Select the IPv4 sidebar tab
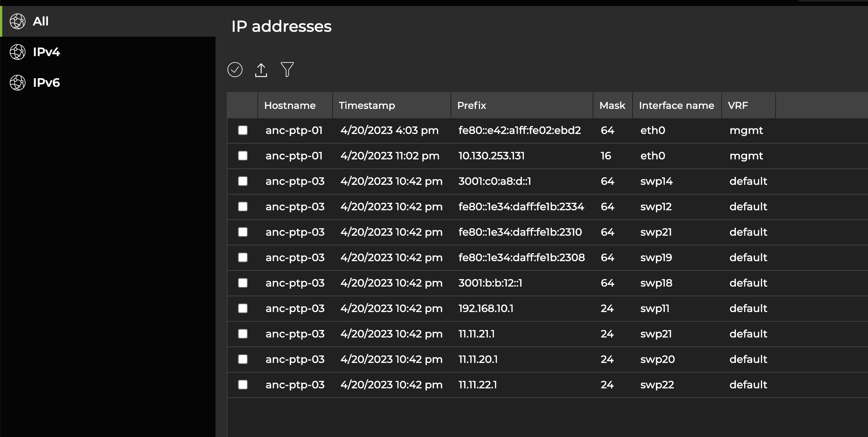This screenshot has height=437, width=868. click(x=46, y=52)
